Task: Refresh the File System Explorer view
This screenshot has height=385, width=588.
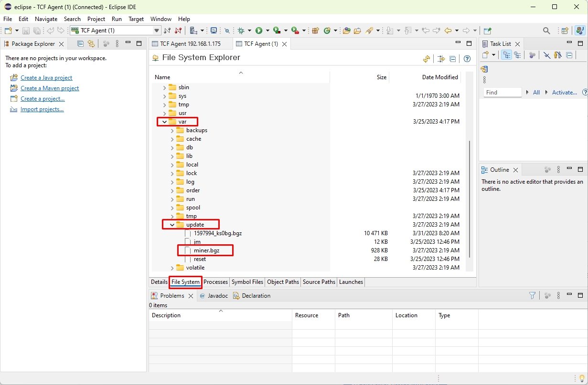Action: [x=427, y=59]
